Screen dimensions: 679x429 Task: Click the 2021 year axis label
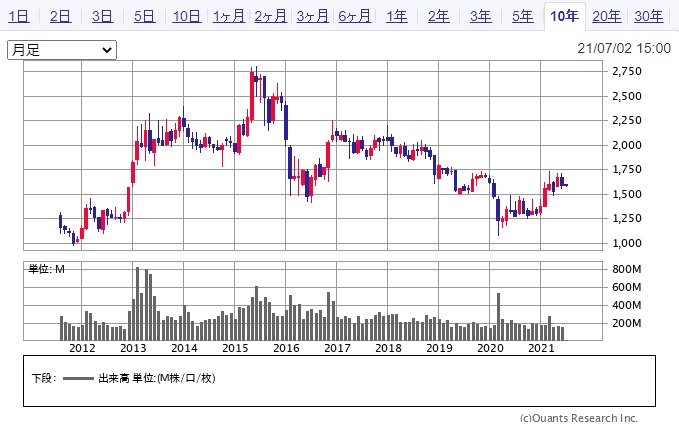point(541,348)
